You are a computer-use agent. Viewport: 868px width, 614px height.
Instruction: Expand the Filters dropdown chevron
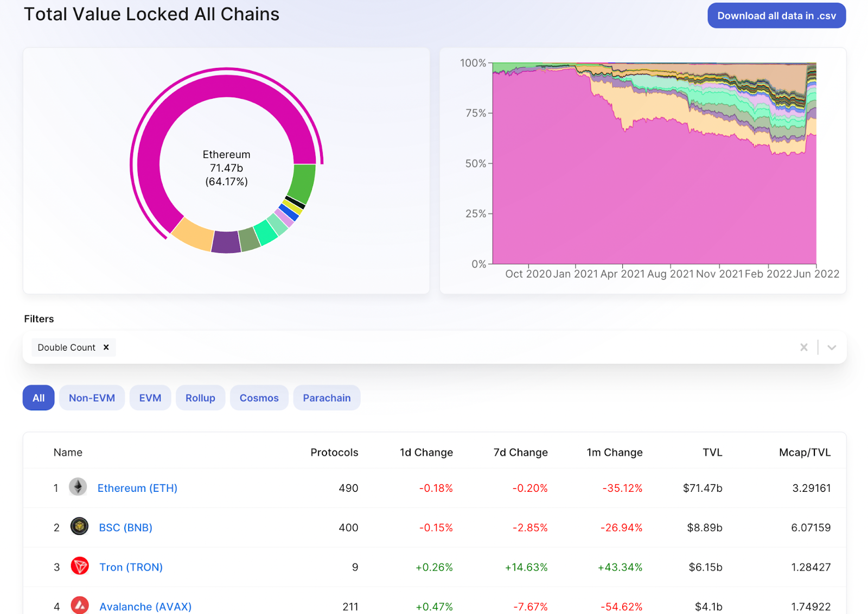[x=832, y=347]
